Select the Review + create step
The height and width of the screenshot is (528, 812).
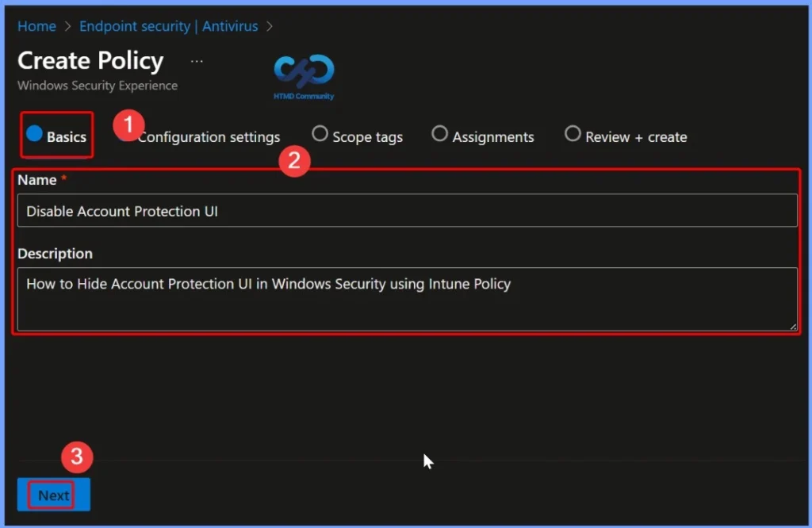pyautogui.click(x=573, y=134)
